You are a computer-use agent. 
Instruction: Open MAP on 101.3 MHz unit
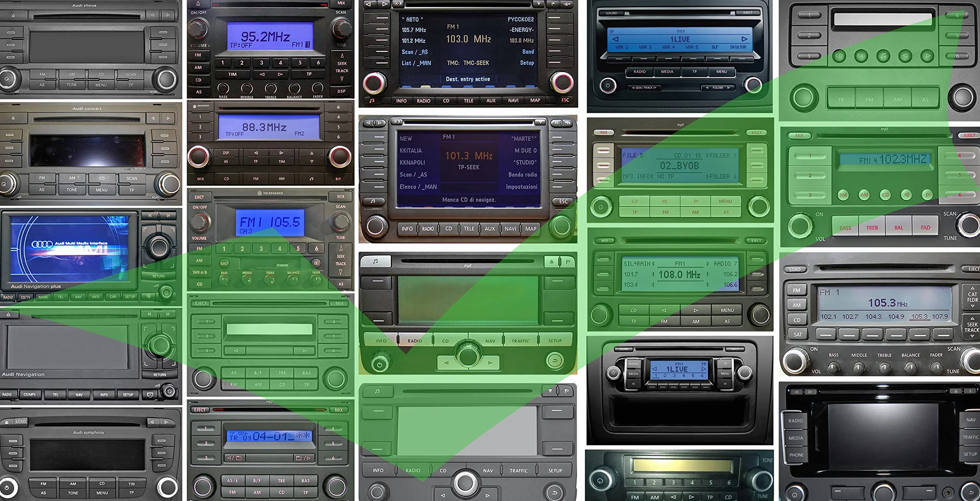tap(531, 229)
